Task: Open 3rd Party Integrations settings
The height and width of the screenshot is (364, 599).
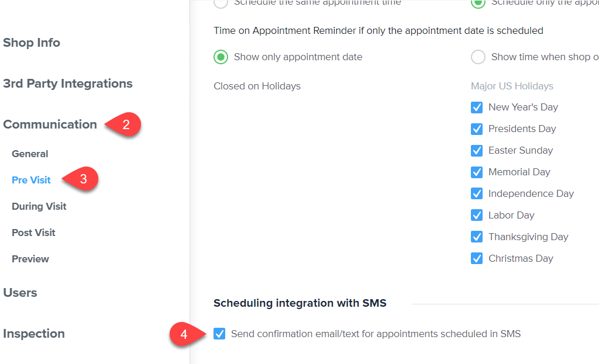Action: [68, 84]
